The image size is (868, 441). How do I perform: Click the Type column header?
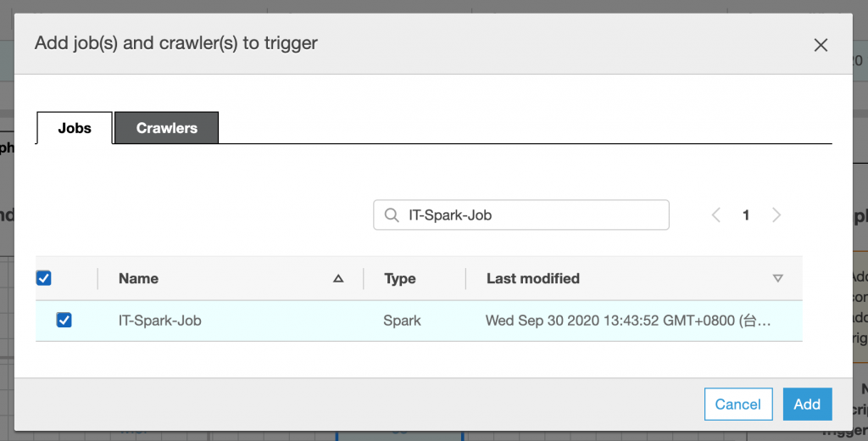click(x=400, y=278)
